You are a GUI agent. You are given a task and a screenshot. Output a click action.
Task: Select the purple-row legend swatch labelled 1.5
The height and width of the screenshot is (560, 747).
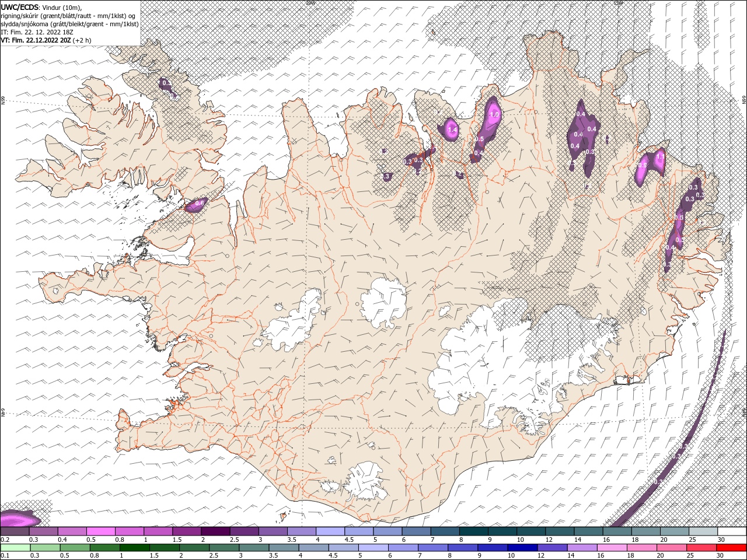click(187, 531)
